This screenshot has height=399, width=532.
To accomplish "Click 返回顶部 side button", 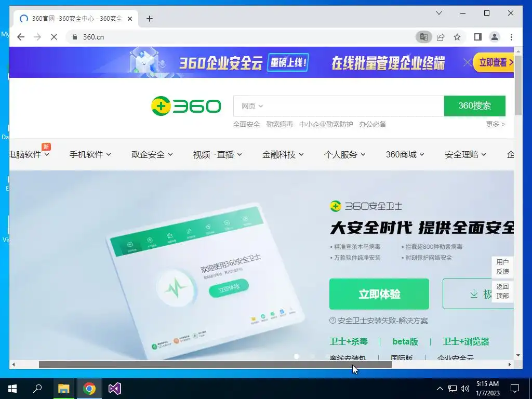I will [x=502, y=291].
